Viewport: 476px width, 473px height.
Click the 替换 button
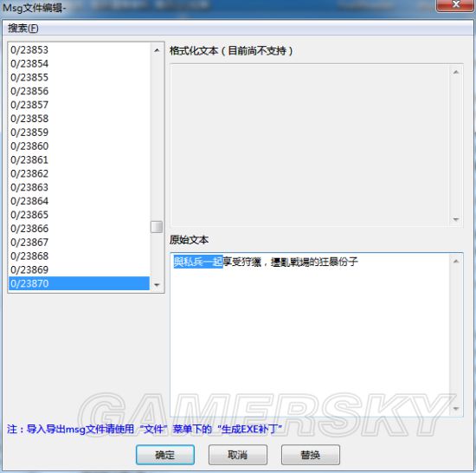[310, 455]
